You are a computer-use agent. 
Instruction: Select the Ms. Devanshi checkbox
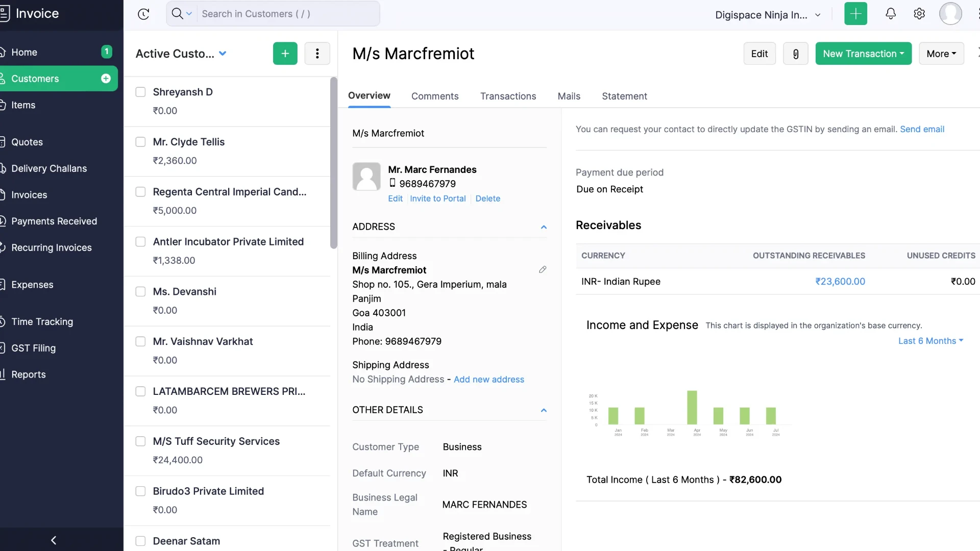pyautogui.click(x=140, y=291)
